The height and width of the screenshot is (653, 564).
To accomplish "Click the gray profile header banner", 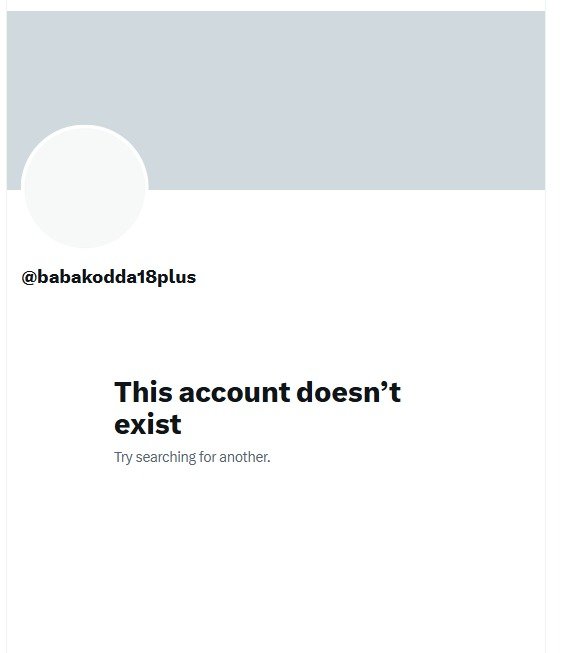I will (276, 100).
